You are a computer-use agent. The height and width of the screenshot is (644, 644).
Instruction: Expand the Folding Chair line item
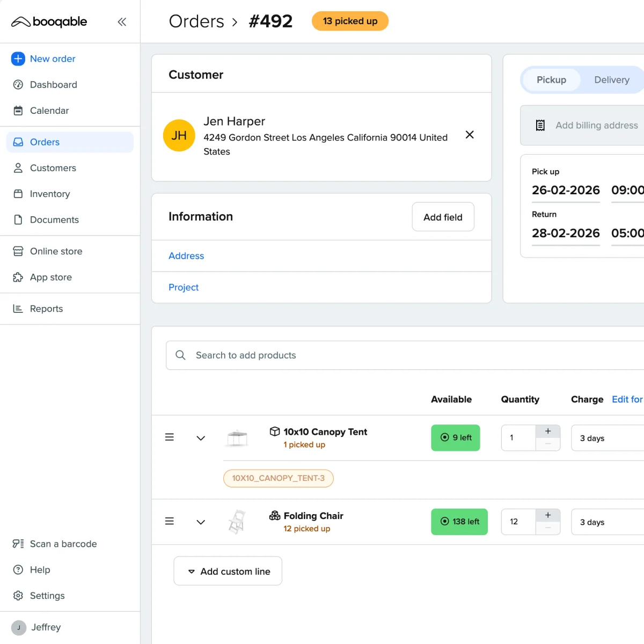200,521
